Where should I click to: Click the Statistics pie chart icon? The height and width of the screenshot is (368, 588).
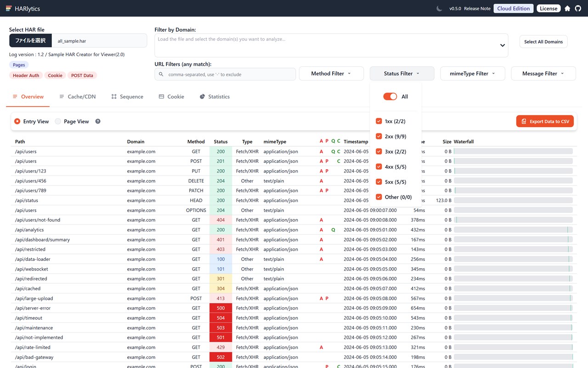202,97
